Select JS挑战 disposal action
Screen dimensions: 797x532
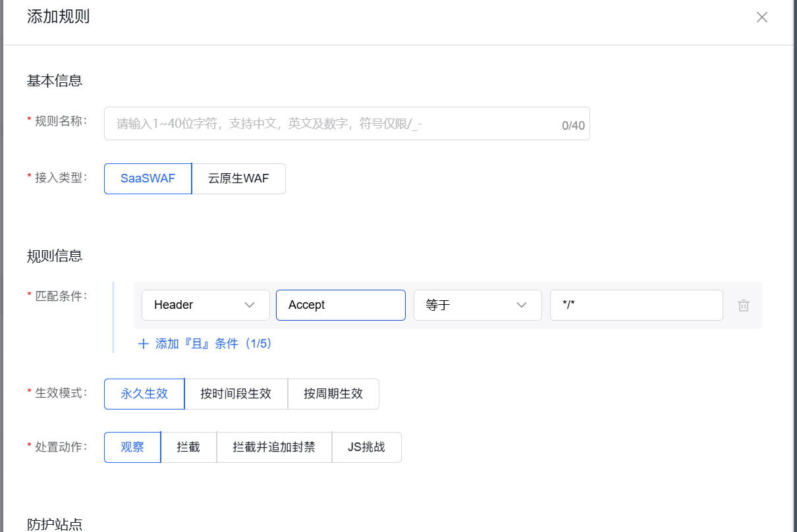coord(367,447)
